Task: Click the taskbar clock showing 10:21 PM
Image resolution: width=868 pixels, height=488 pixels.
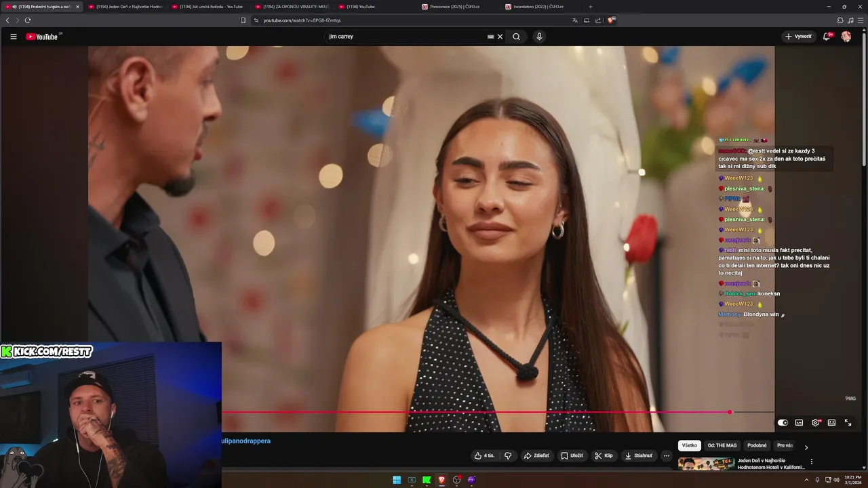Action: pyautogui.click(x=853, y=480)
